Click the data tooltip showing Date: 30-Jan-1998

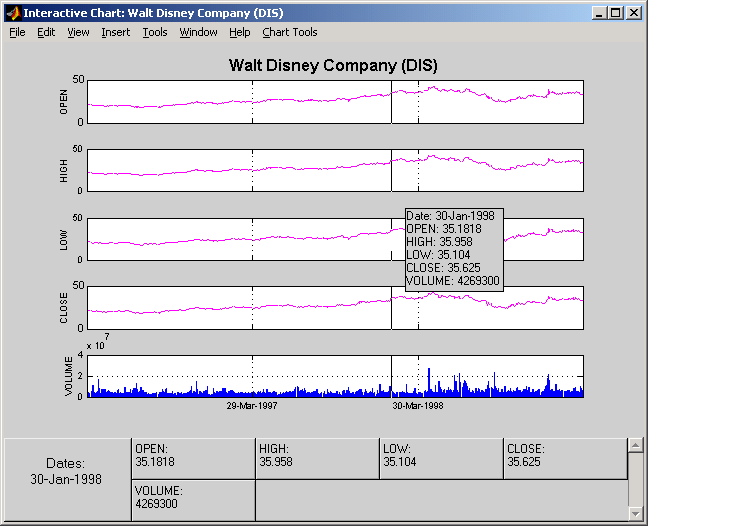454,249
